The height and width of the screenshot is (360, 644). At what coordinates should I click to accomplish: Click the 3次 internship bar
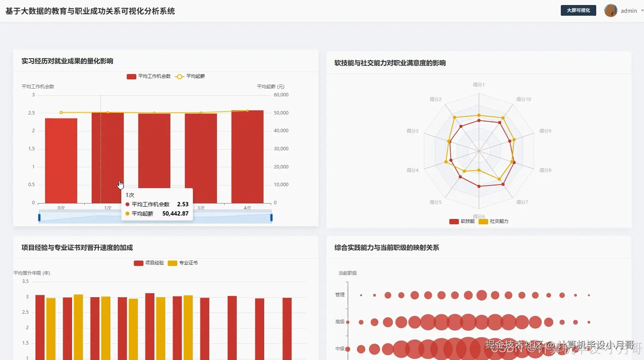[x=201, y=158]
